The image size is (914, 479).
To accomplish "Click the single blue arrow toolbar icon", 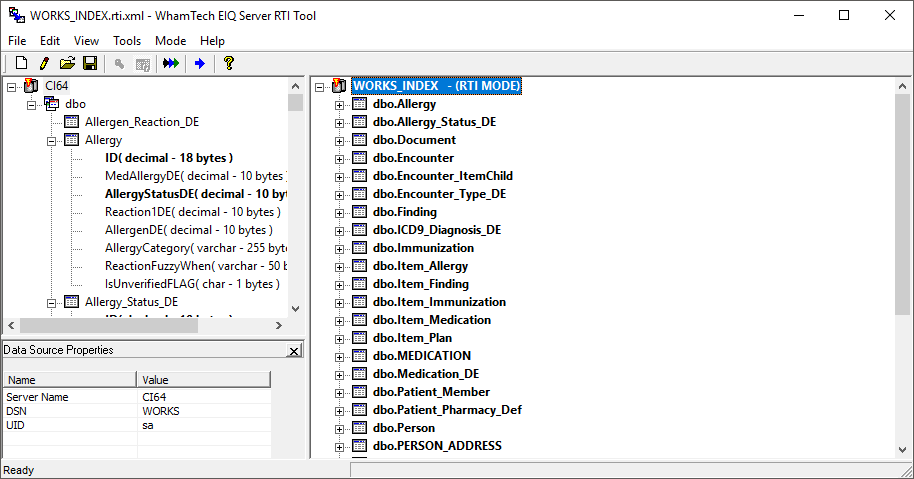I will 200,63.
